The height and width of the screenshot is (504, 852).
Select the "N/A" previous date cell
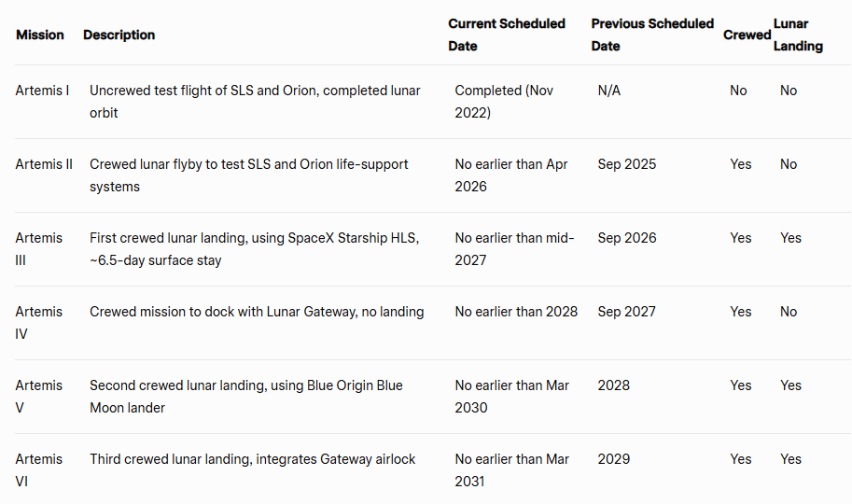(609, 91)
